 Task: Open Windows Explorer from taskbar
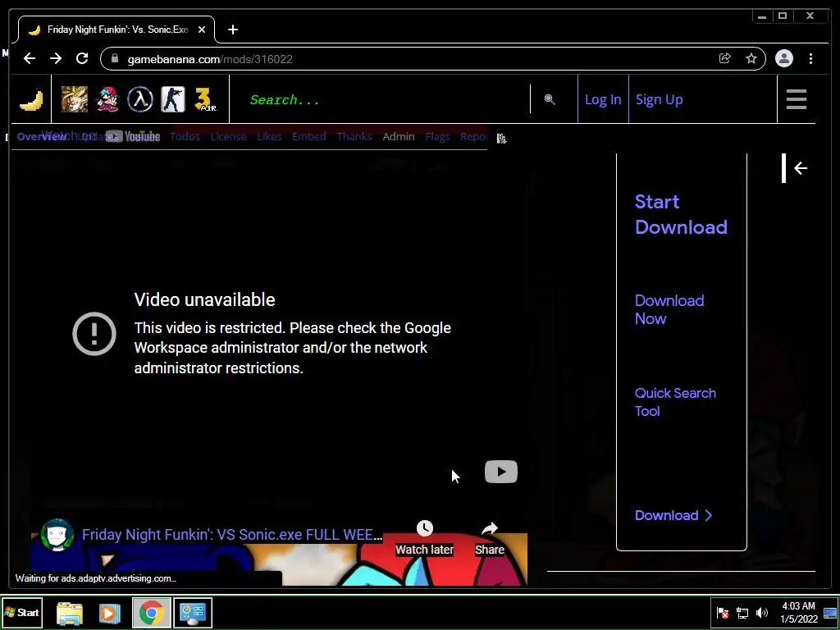(70, 613)
